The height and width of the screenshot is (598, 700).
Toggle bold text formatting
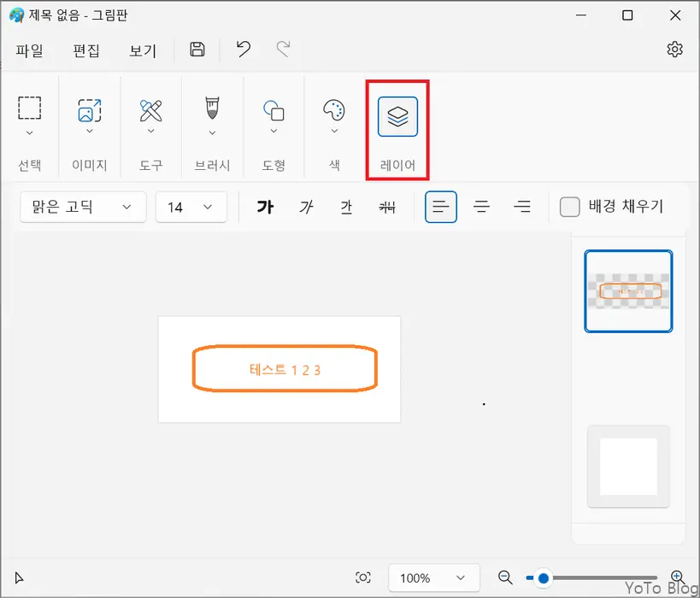[265, 206]
